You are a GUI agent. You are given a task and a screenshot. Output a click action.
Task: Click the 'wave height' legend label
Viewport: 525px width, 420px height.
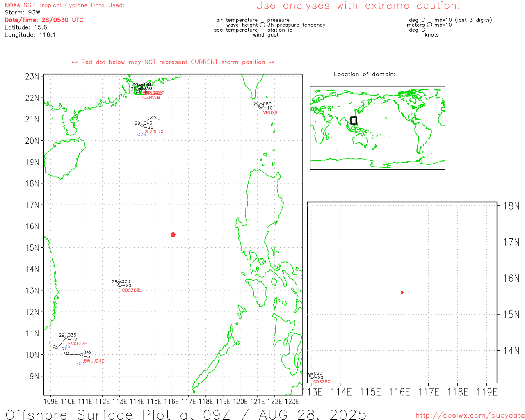pyautogui.click(x=242, y=25)
